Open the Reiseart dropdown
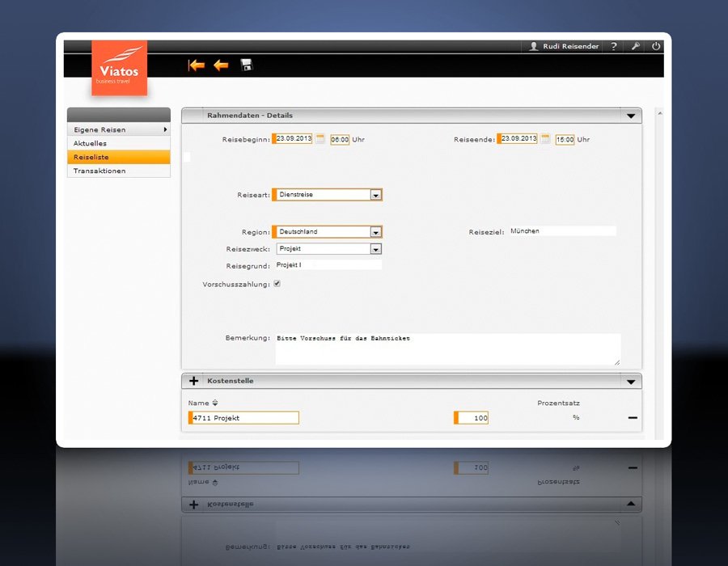 tap(328, 194)
